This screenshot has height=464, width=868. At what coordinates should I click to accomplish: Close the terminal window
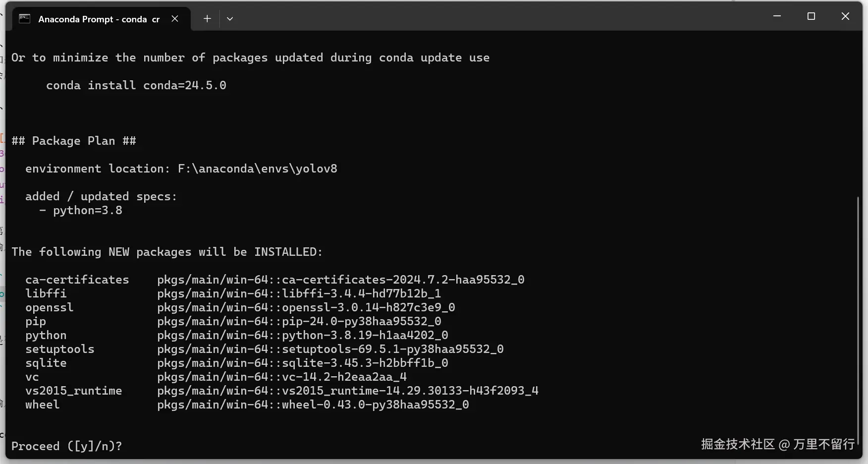[845, 16]
